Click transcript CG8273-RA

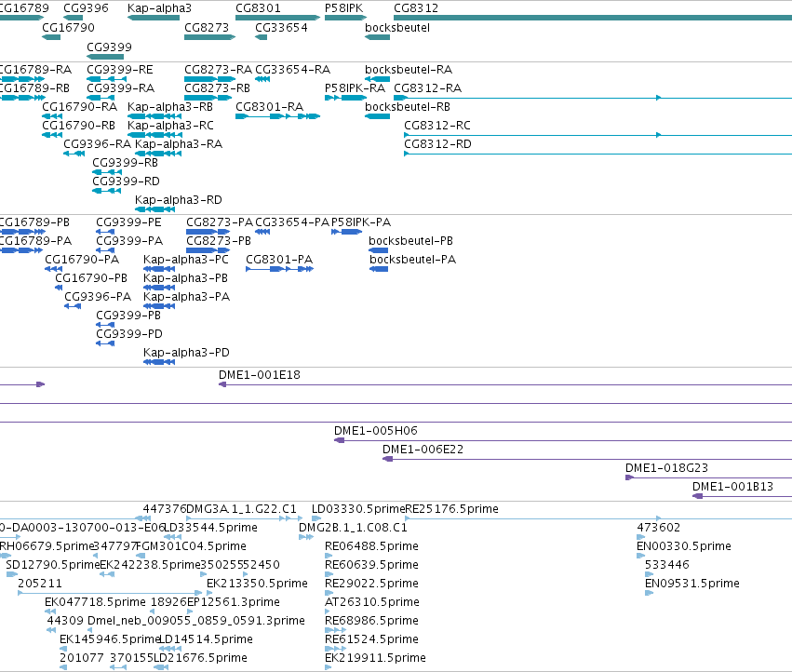(x=218, y=69)
